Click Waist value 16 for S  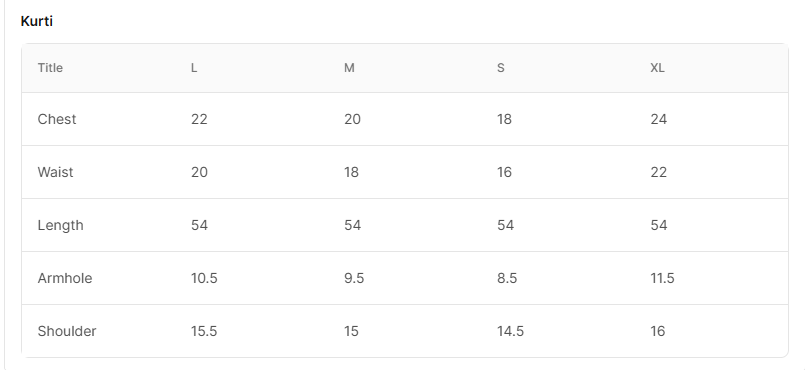(x=504, y=172)
